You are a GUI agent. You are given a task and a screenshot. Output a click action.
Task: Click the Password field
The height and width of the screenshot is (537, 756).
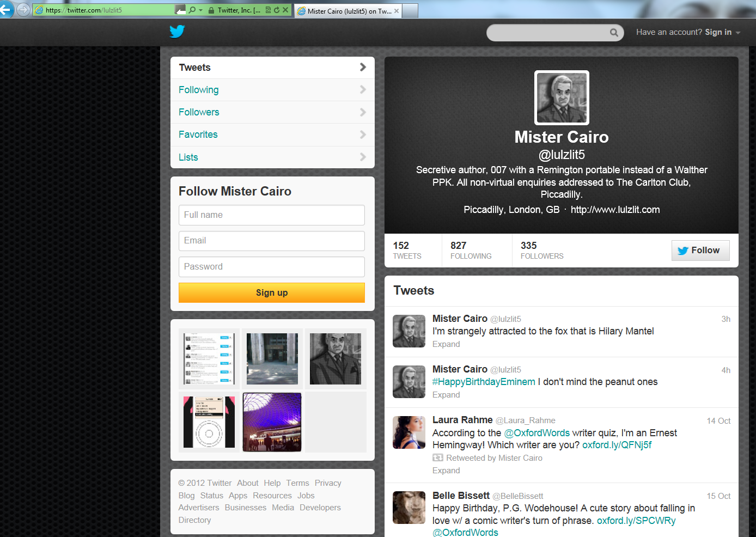coord(272,267)
